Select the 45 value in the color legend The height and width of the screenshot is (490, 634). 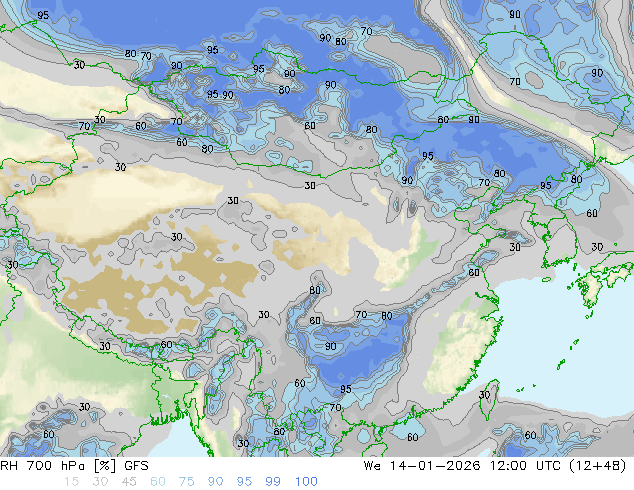(129, 482)
